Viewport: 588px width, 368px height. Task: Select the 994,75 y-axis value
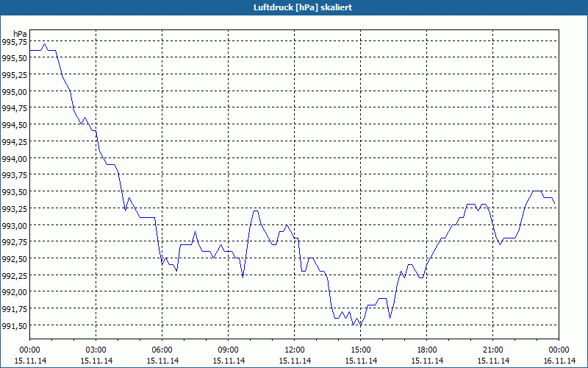point(14,108)
